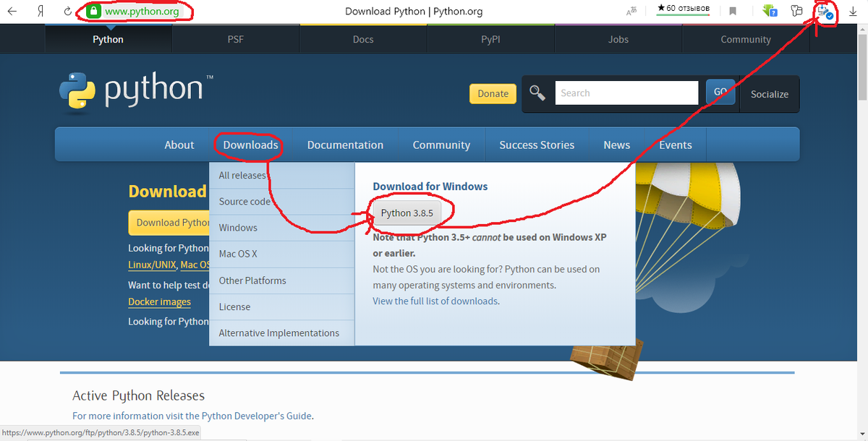
Task: Select Mac OS X in Downloads submenu
Action: pos(282,254)
